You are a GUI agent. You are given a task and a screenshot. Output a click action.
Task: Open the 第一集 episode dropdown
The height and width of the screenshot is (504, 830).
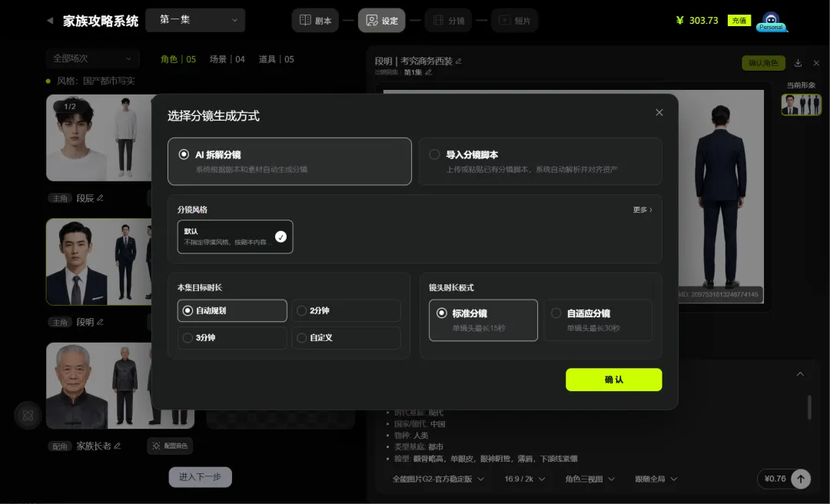point(195,20)
